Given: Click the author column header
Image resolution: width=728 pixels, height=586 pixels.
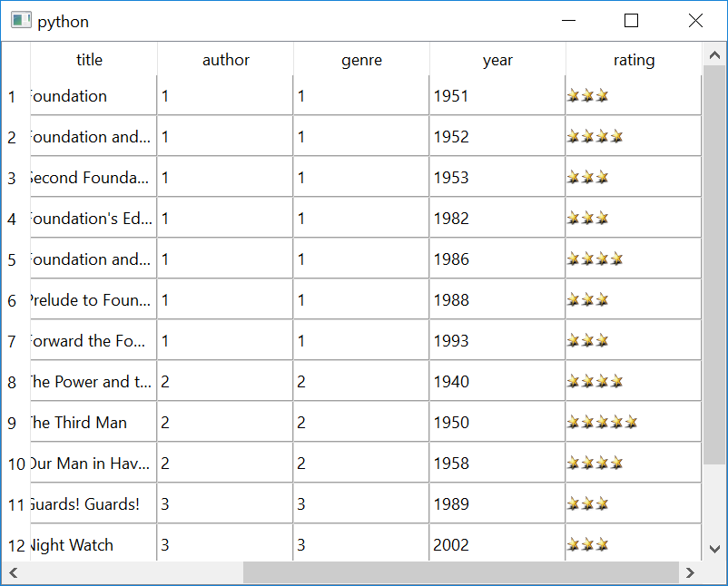Looking at the screenshot, I should coord(225,60).
